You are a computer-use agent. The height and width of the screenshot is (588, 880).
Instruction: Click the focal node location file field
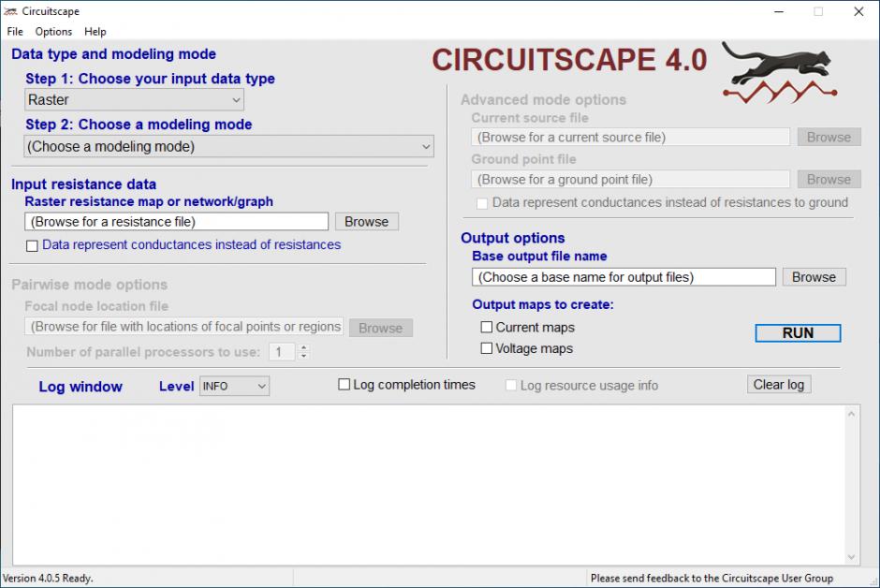183,327
